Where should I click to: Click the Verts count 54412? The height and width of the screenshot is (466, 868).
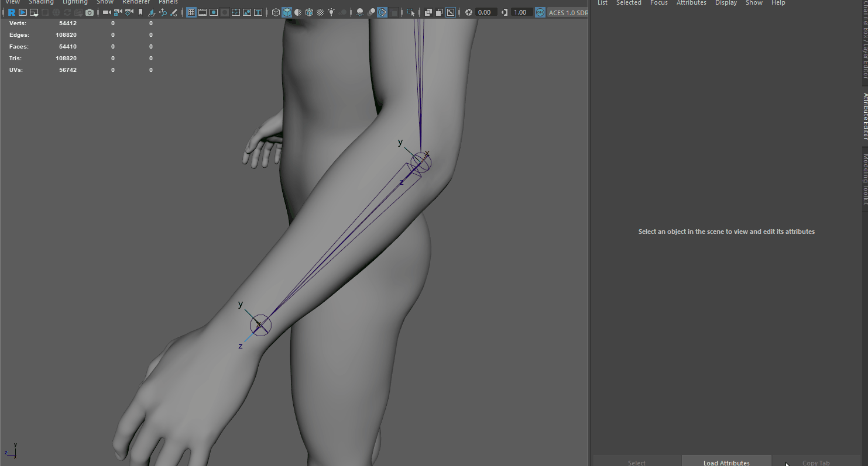click(68, 23)
